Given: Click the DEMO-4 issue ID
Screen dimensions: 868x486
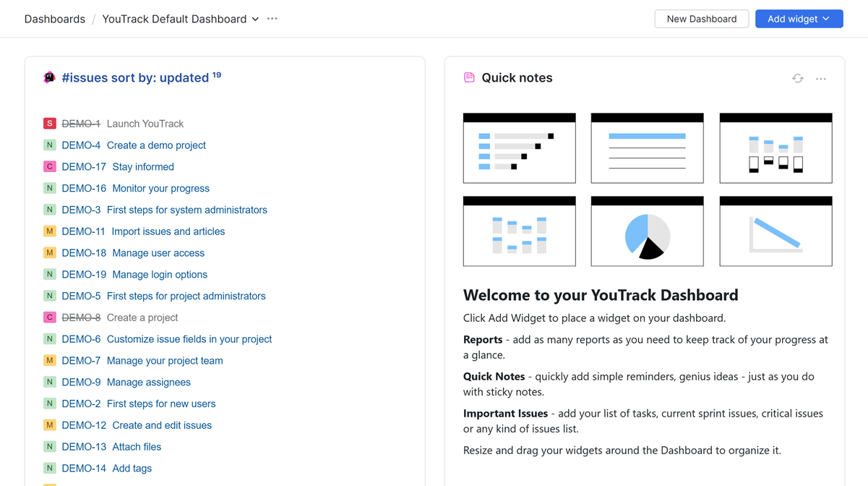Looking at the screenshot, I should pos(81,145).
